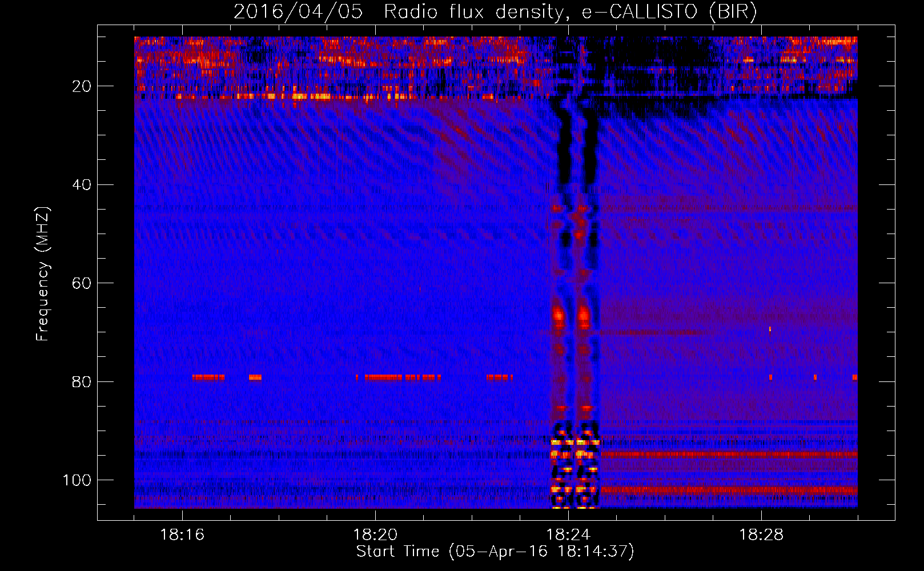The height and width of the screenshot is (571, 924).
Task: Click the 'Frequency (MHZ)' axis label
Action: (43, 274)
